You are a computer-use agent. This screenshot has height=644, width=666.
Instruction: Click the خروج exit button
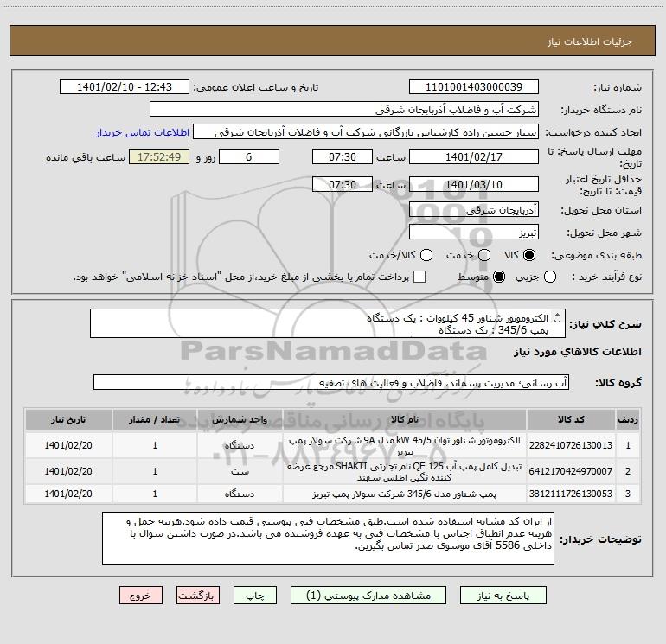141,596
